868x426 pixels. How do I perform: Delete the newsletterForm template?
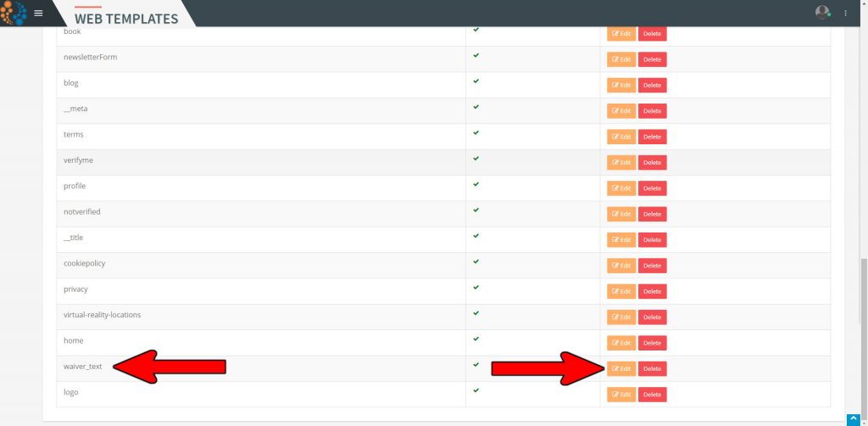pyautogui.click(x=652, y=59)
